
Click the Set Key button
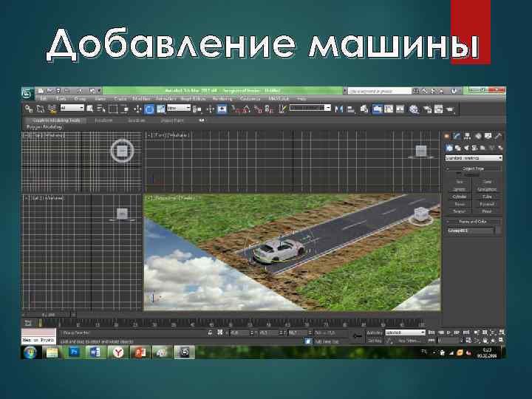(x=374, y=341)
